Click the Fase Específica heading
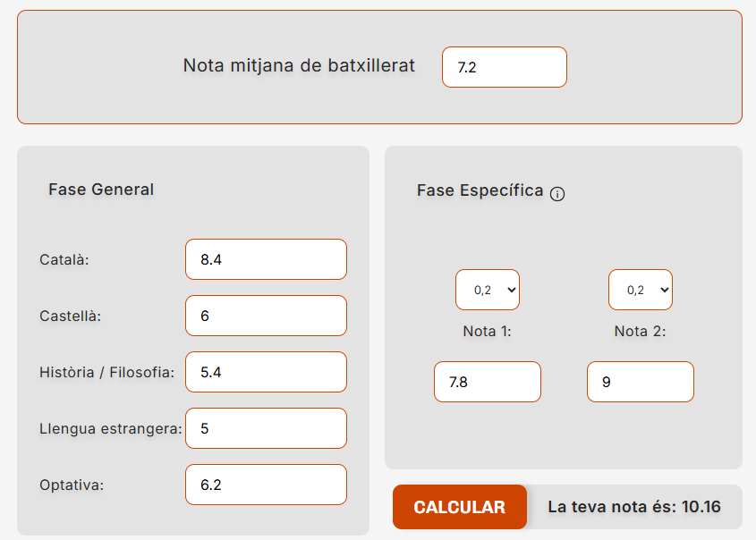This screenshot has height=540, width=756. click(x=480, y=190)
